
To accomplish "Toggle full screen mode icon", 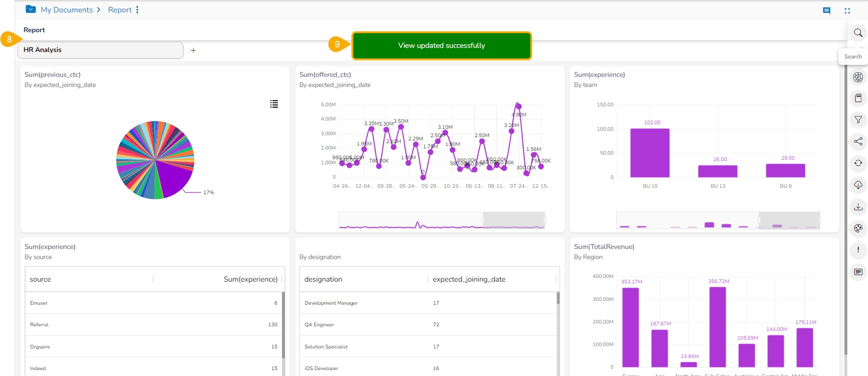I will (x=847, y=11).
